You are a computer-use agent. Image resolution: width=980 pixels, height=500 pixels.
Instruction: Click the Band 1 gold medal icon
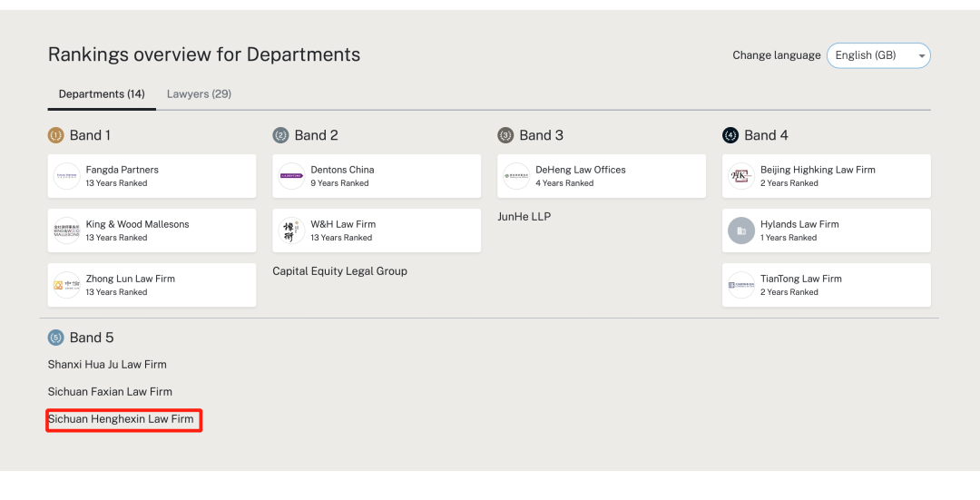click(x=55, y=135)
